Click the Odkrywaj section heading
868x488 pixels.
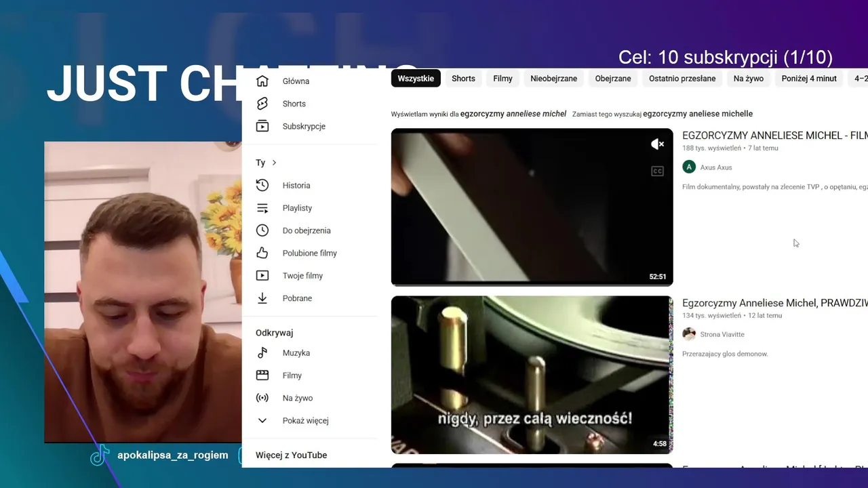274,333
